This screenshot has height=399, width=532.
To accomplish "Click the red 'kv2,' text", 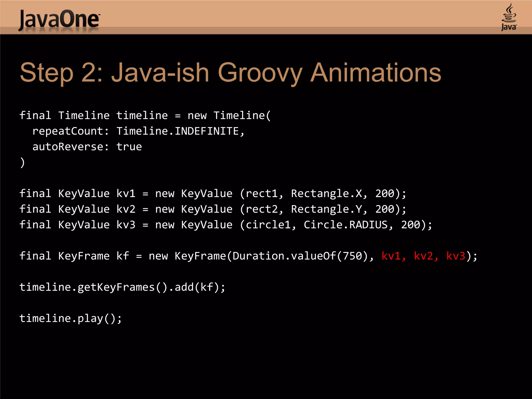I will pos(426,256).
